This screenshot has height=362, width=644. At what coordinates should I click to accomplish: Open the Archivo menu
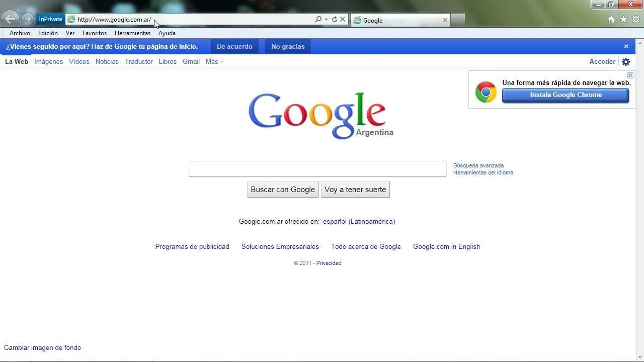click(x=20, y=33)
